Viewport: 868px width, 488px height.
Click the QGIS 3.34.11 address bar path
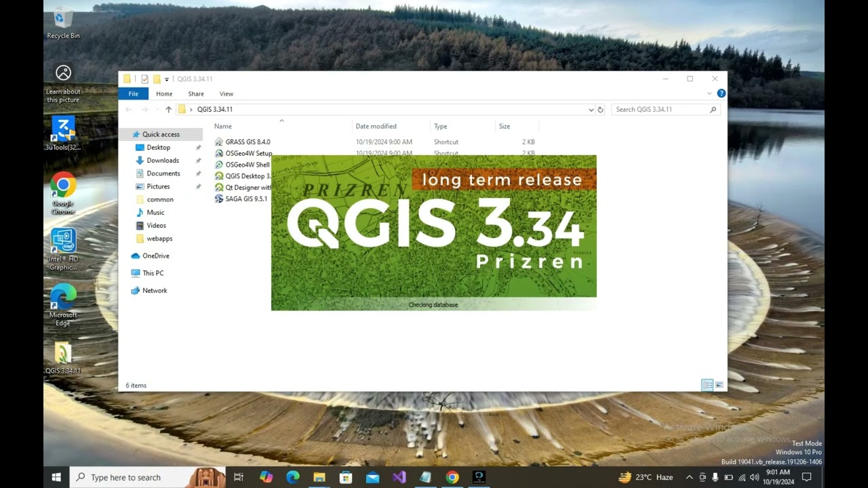(x=214, y=109)
